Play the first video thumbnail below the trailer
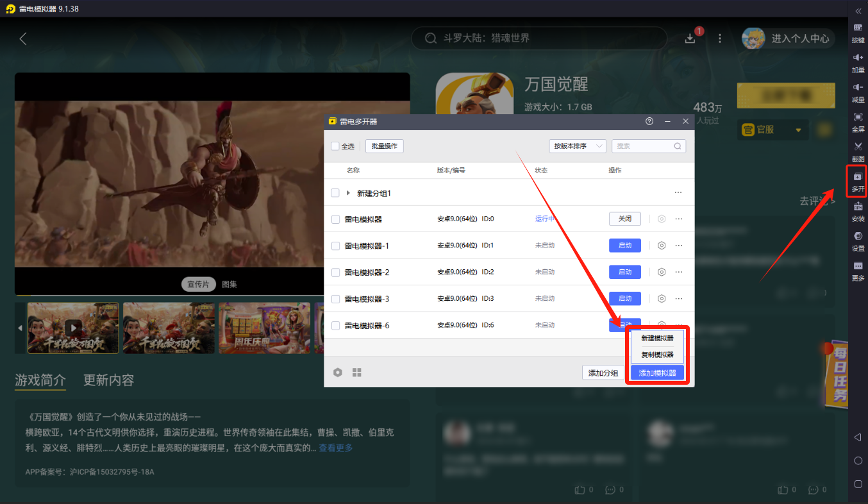This screenshot has width=868, height=504. (73, 328)
